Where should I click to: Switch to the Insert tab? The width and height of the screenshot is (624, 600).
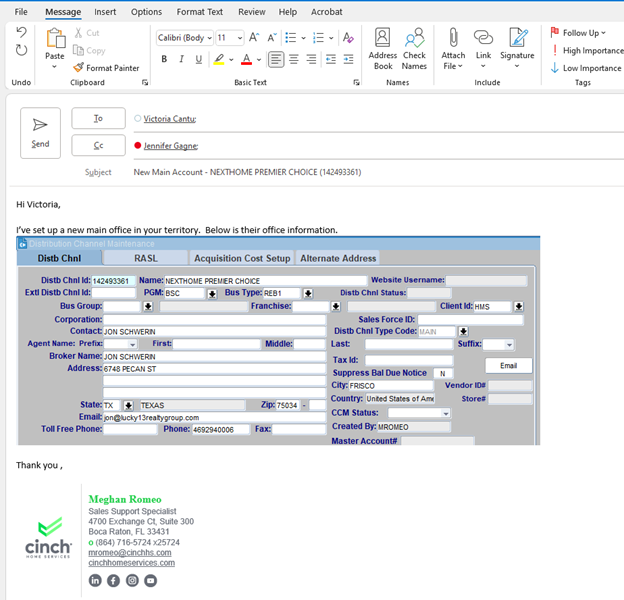point(105,12)
